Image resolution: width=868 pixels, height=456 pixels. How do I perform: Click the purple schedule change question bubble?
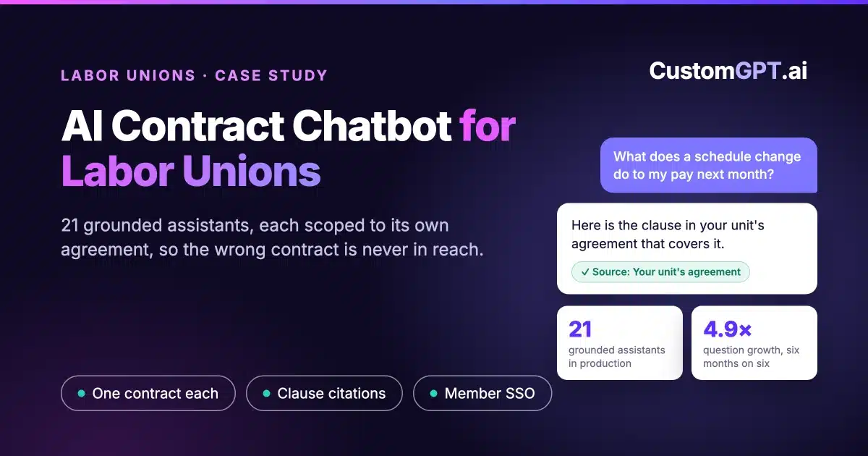pyautogui.click(x=709, y=165)
